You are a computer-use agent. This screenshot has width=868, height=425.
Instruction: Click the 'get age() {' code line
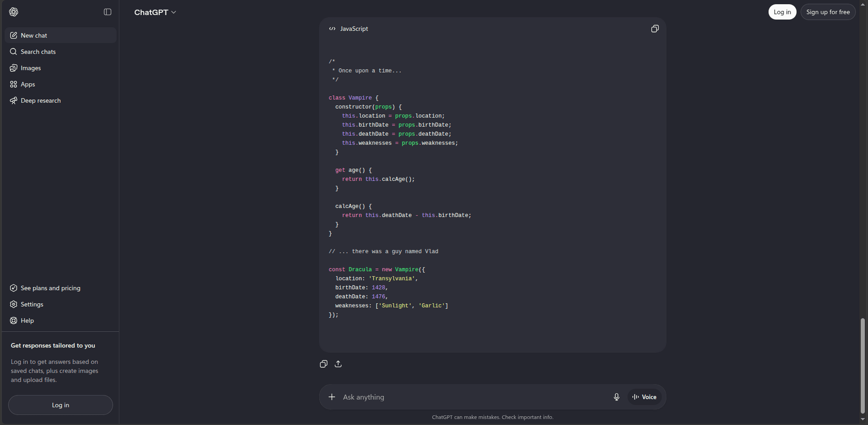click(353, 170)
